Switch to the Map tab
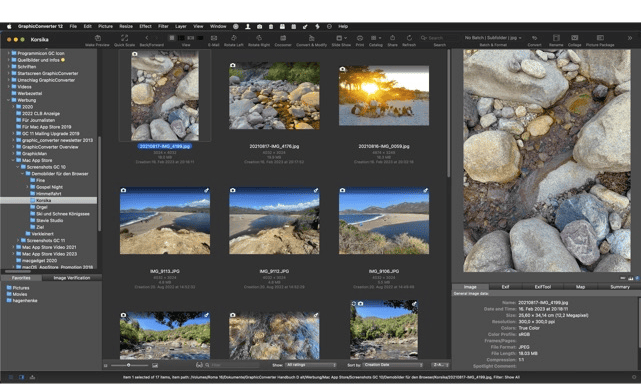This screenshot has width=641, height=384. (x=580, y=287)
